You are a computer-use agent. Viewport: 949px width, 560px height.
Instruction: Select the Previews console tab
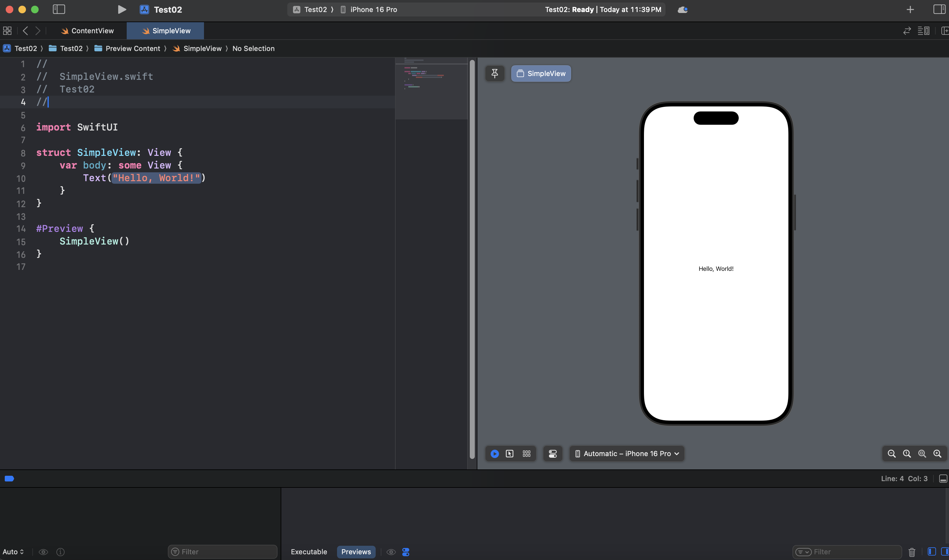tap(356, 552)
